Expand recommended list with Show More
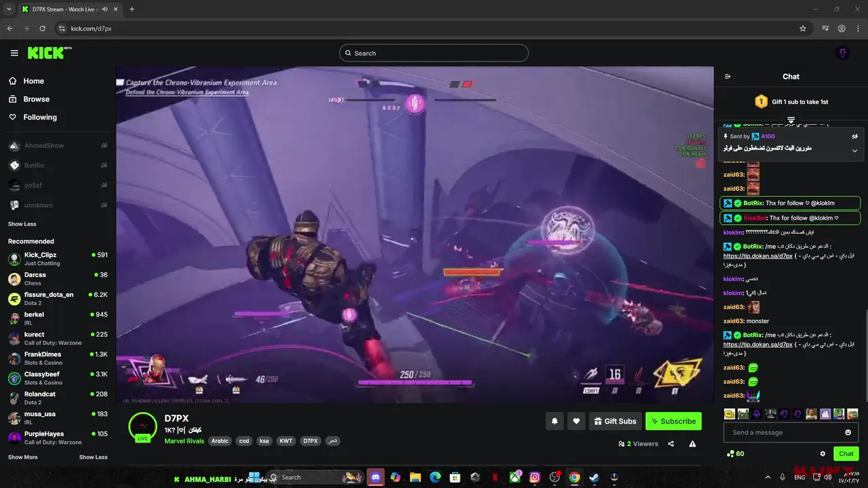Viewport: 868px width, 488px height. tap(23, 457)
